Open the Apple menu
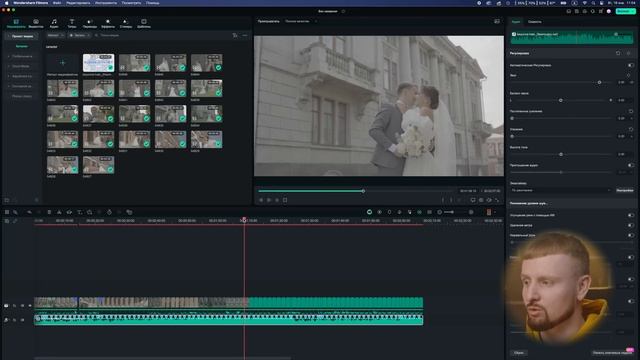Image resolution: width=640 pixels, height=360 pixels. pyautogui.click(x=7, y=3)
